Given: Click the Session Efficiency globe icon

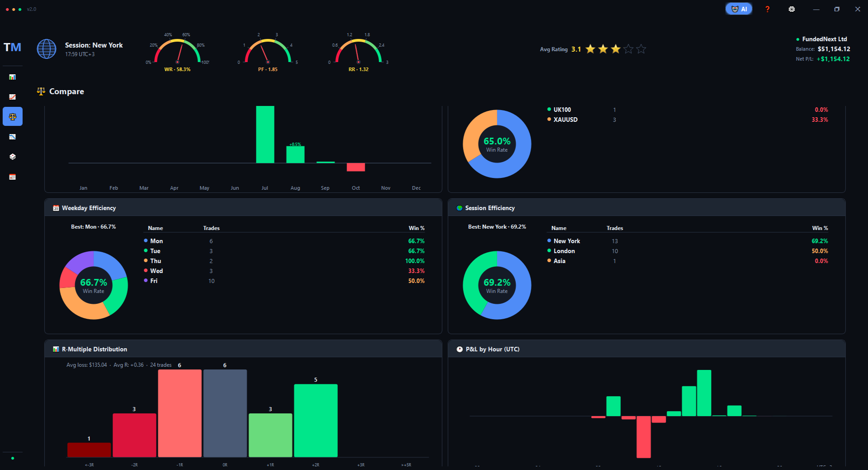Looking at the screenshot, I should point(460,208).
